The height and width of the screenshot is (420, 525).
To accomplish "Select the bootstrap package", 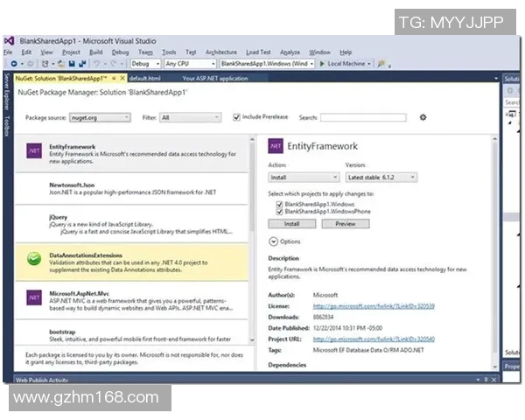I will 131,333.
